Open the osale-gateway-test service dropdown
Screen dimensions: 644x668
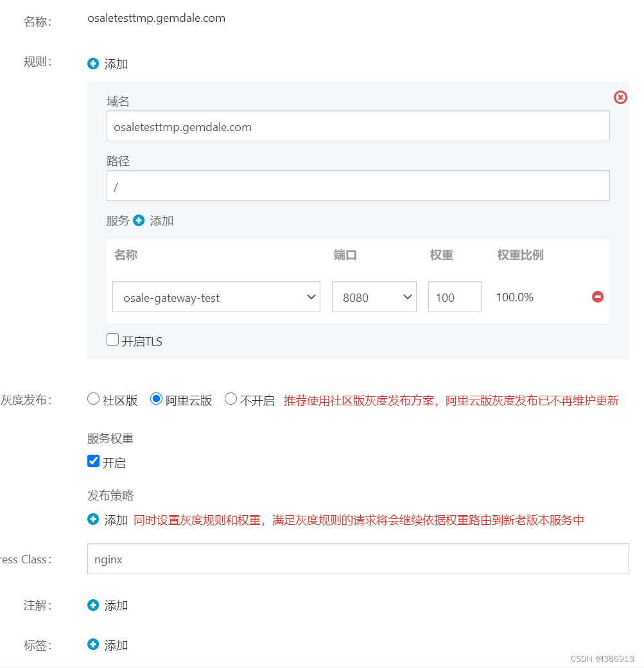(216, 297)
